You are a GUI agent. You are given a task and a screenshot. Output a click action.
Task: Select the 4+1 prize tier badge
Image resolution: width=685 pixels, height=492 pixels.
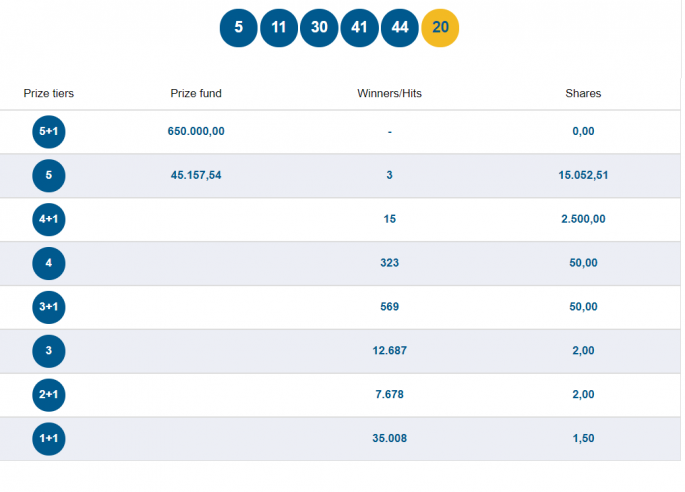pyautogui.click(x=49, y=220)
